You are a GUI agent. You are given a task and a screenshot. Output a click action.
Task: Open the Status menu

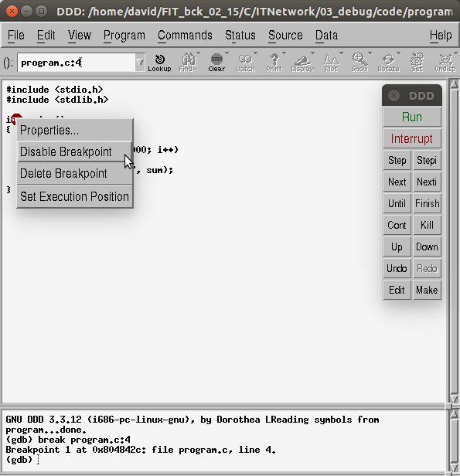[240, 36]
